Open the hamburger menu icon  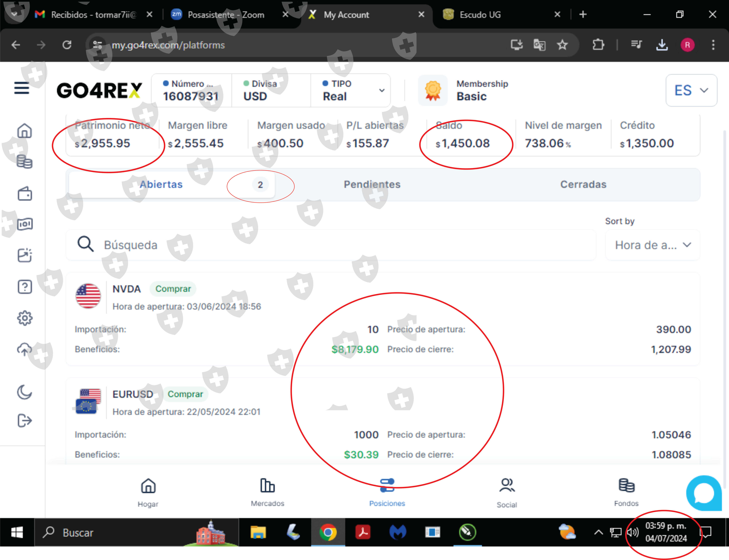point(22,88)
